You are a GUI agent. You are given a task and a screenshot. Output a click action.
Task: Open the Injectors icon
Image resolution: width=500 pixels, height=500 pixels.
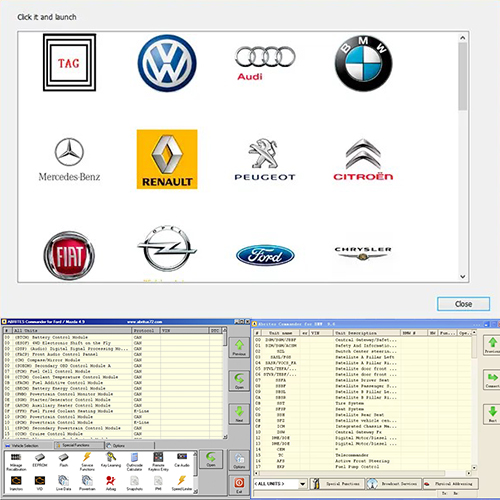click(16, 483)
